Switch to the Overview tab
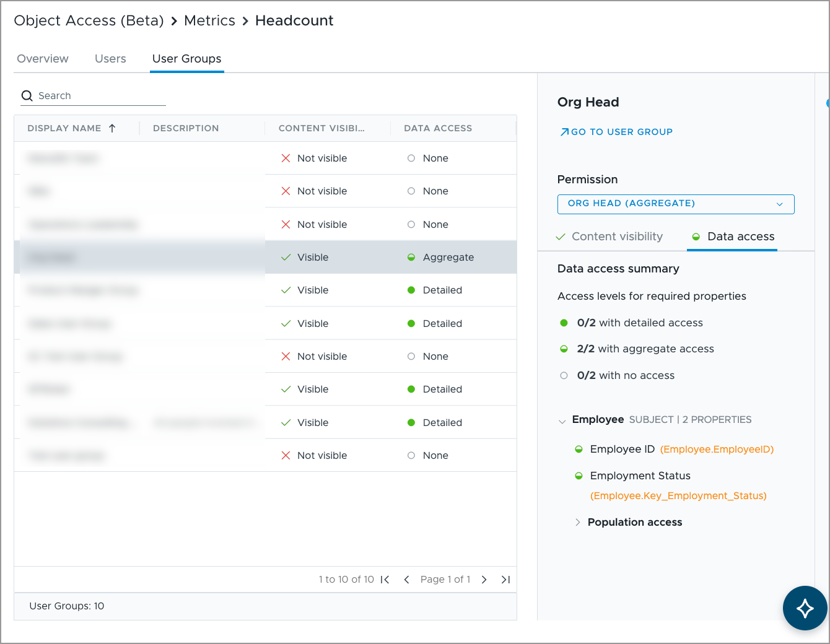Image resolution: width=830 pixels, height=644 pixels. pos(43,59)
